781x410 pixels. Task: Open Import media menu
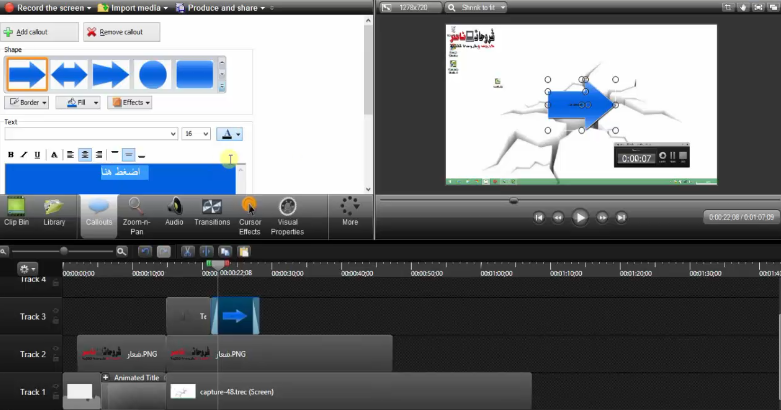(x=132, y=7)
